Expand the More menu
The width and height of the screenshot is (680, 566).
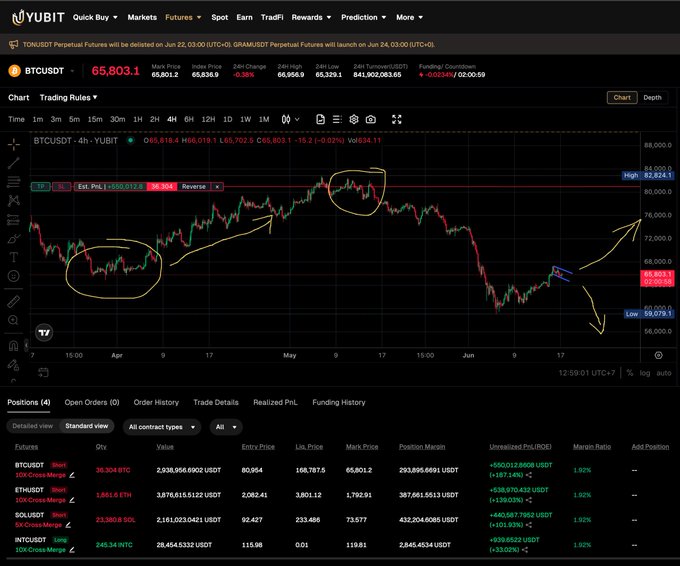(x=409, y=17)
